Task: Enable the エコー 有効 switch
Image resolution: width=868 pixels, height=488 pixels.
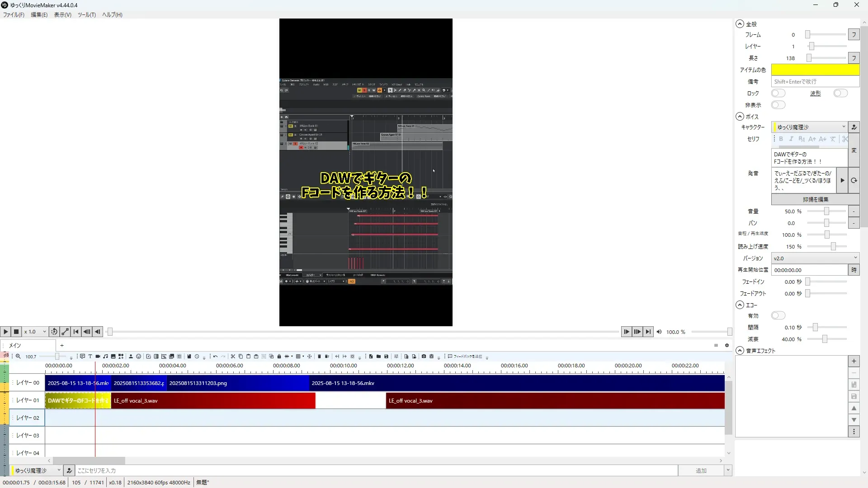Action: [x=778, y=315]
